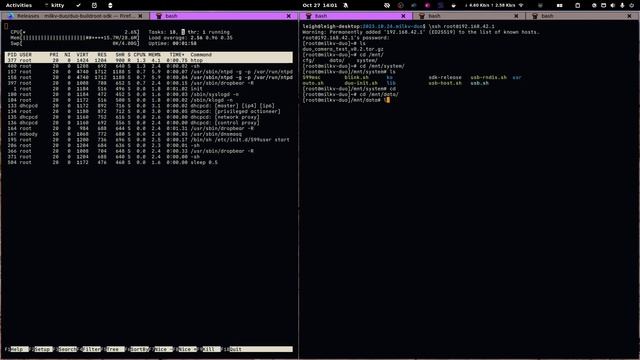This screenshot has width=640, height=360.
Task: Click the Kill function key button
Action: (211, 349)
